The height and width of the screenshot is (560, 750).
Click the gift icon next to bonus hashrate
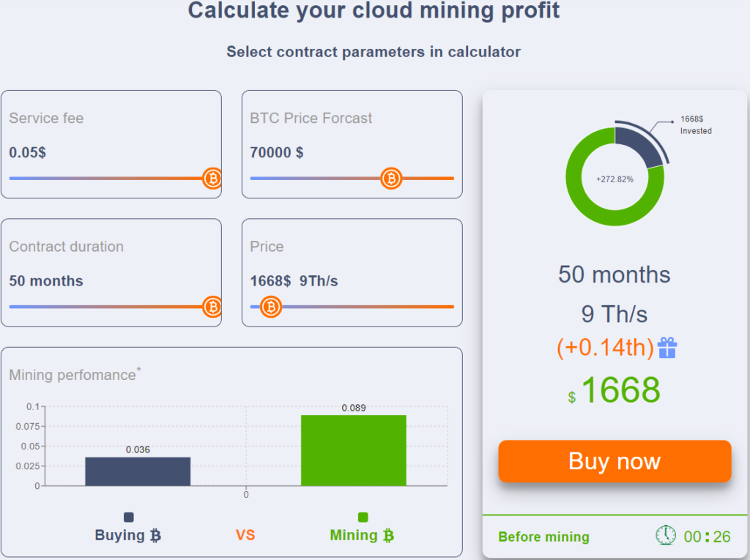[x=667, y=348]
